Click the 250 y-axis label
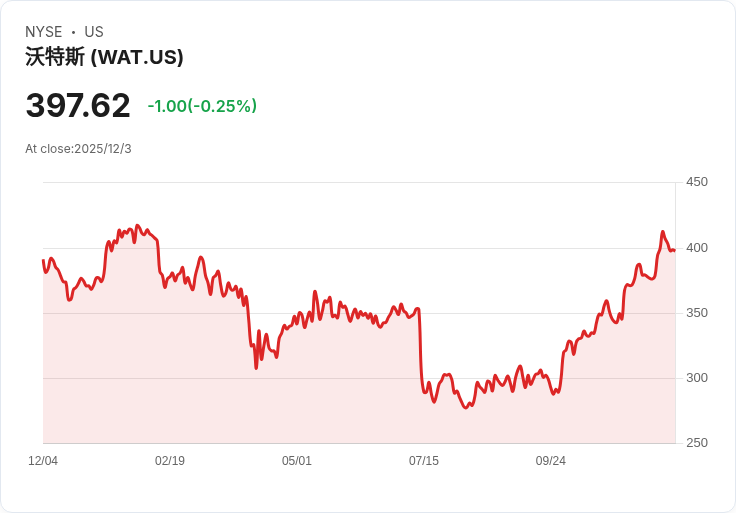The width and height of the screenshot is (736, 513). [697, 443]
